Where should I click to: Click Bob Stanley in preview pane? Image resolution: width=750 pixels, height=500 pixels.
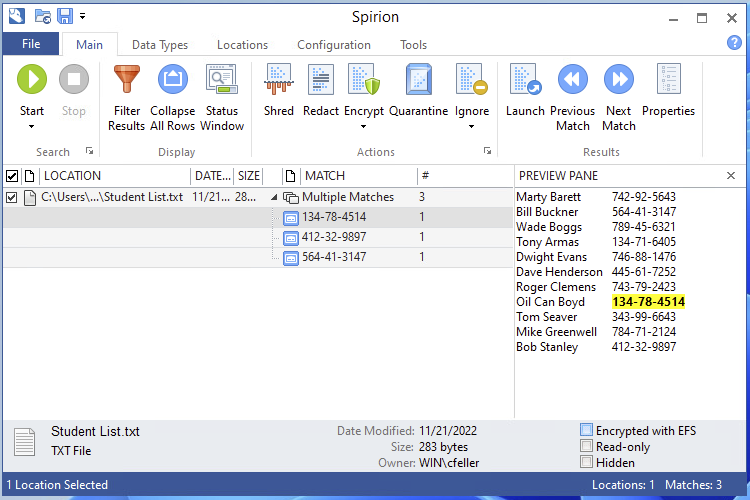(x=547, y=347)
